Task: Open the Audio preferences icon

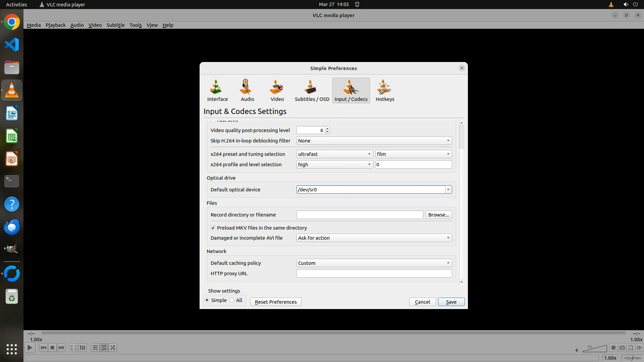Action: point(247,90)
